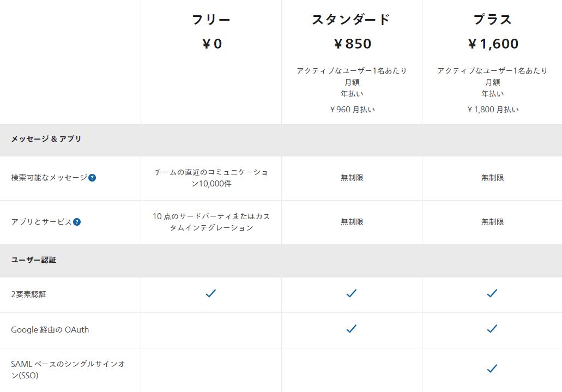The width and height of the screenshot is (562, 392).
Task: Click プラス checkmark for 2要素認証
Action: coord(492,293)
